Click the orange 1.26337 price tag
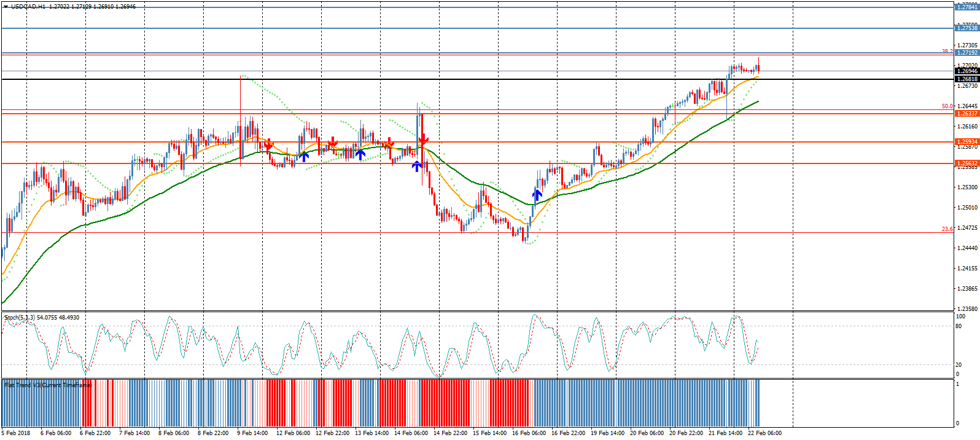The height and width of the screenshot is (440, 980). coord(966,114)
